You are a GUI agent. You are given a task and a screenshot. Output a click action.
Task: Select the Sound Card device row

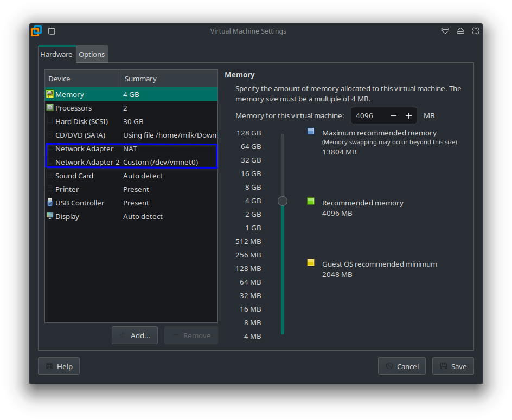tap(131, 176)
